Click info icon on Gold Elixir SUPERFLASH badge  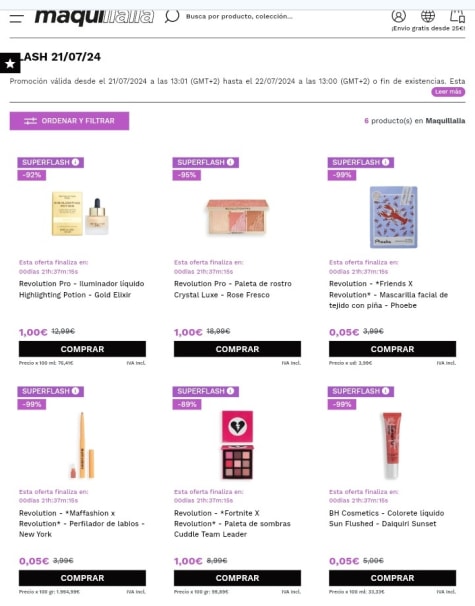[75, 162]
